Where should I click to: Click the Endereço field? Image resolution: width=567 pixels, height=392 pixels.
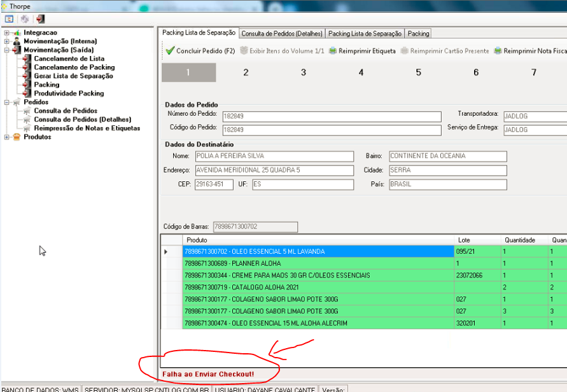click(274, 170)
